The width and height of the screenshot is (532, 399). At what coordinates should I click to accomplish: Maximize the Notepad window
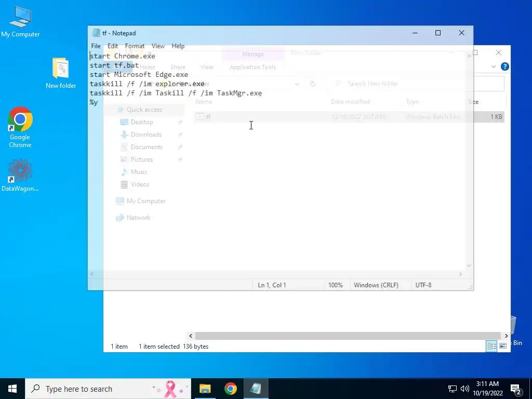point(438,33)
